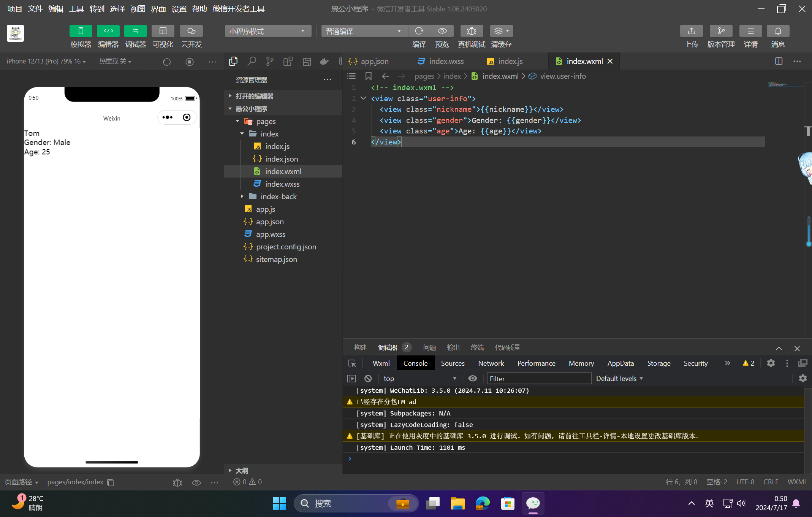Toggle the simulator (模拟器) panel button
812x517 pixels.
click(81, 31)
